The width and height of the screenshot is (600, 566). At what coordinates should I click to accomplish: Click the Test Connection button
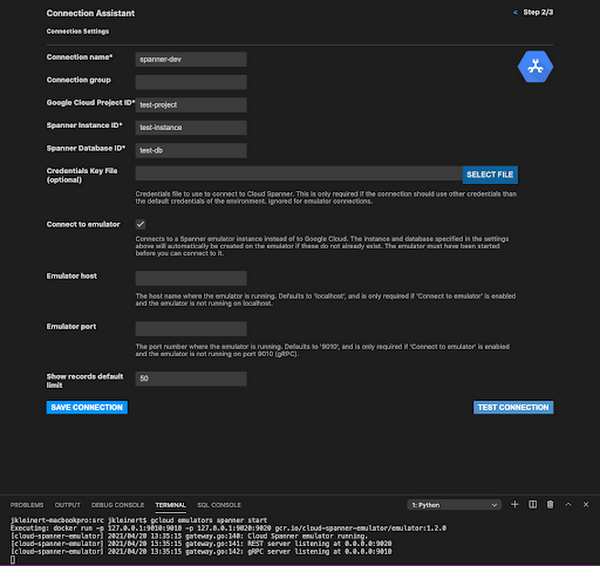(513, 407)
